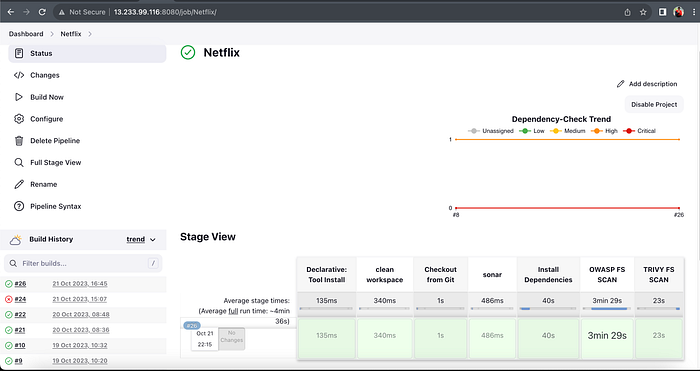Click the Not Secure warning icon

62,12
